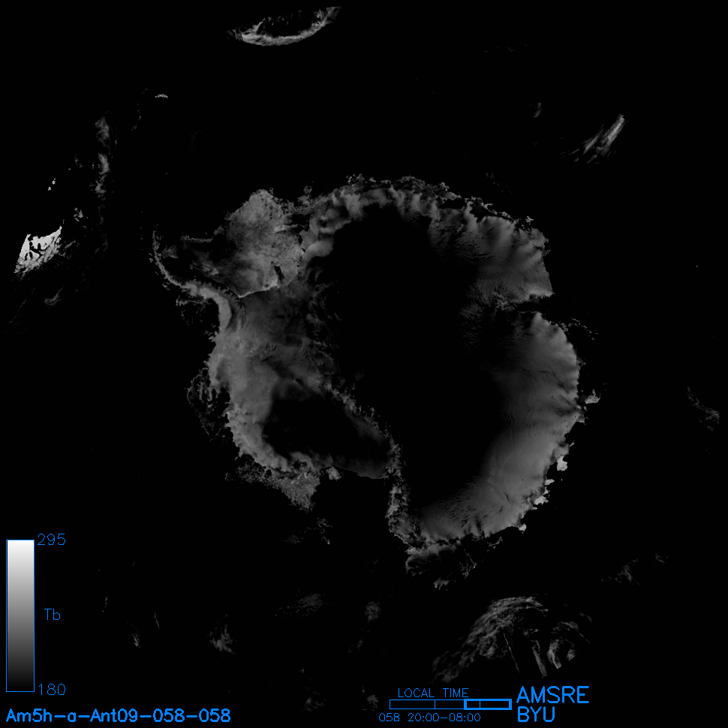Click the BYU logo text

536,714
